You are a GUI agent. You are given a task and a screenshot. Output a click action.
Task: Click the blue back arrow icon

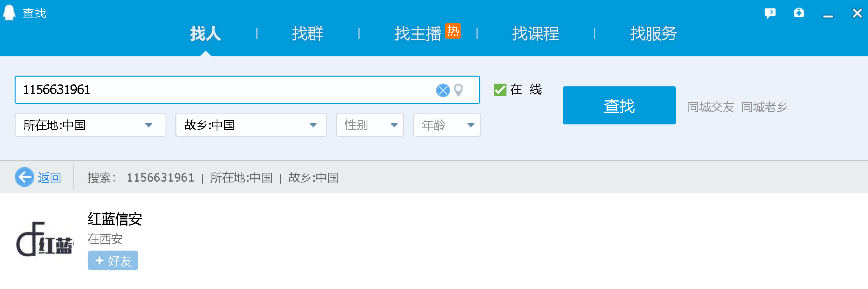pyautogui.click(x=25, y=177)
